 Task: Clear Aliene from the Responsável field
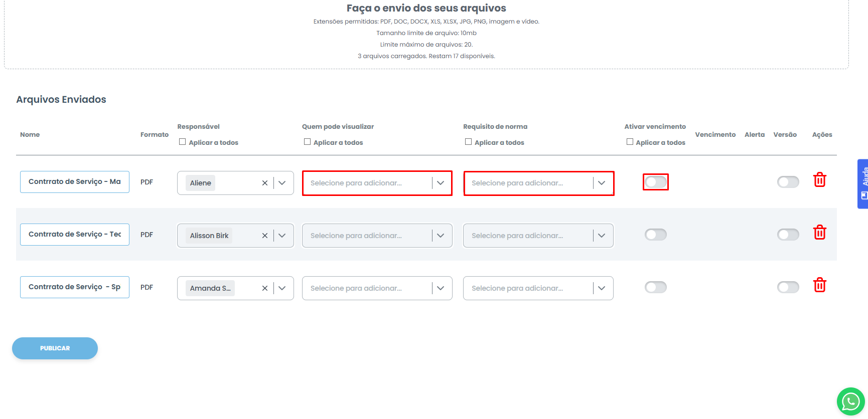point(264,183)
